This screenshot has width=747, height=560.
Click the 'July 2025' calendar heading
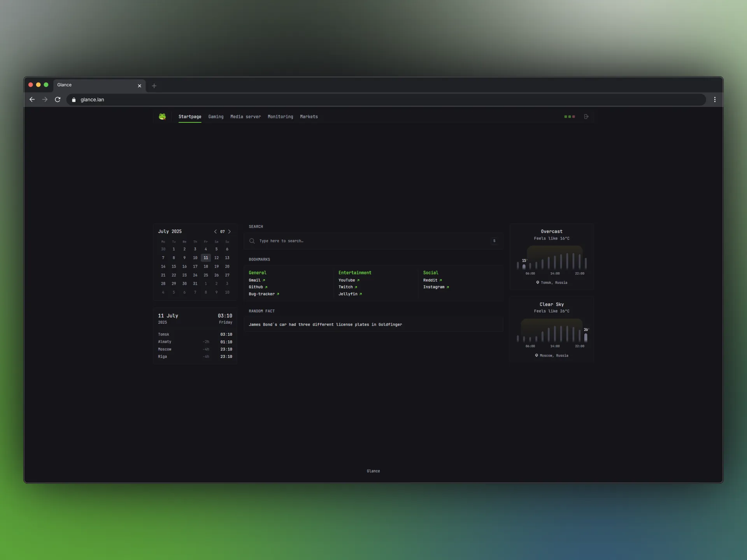[170, 231]
